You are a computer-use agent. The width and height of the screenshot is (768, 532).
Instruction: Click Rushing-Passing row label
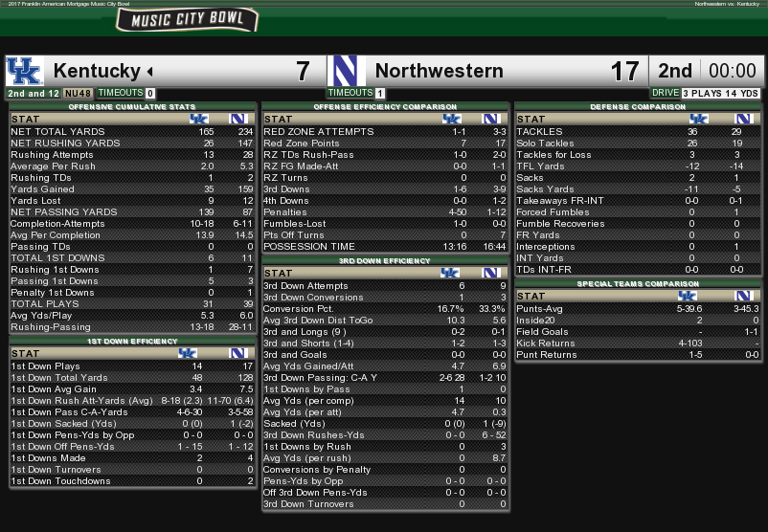(51, 327)
